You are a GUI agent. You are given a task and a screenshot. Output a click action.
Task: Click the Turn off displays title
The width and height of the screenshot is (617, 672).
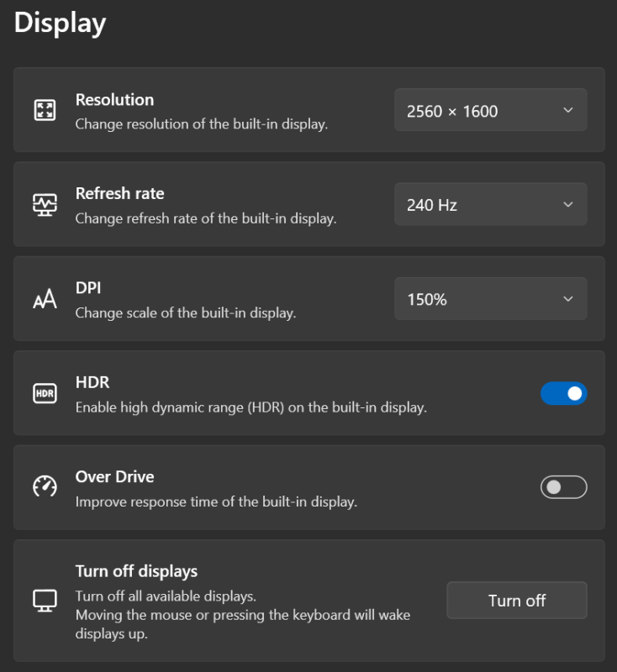point(136,571)
